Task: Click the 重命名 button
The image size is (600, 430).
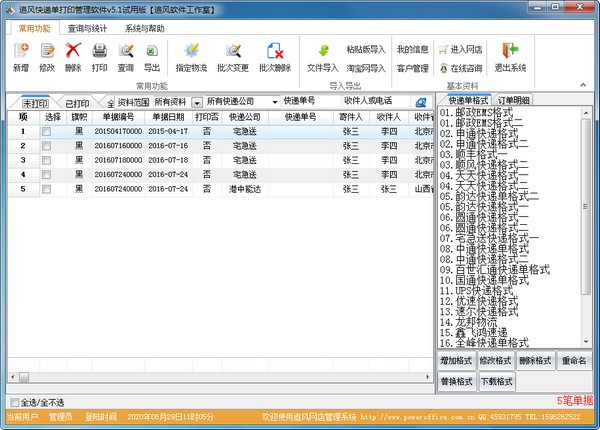Action: click(574, 360)
